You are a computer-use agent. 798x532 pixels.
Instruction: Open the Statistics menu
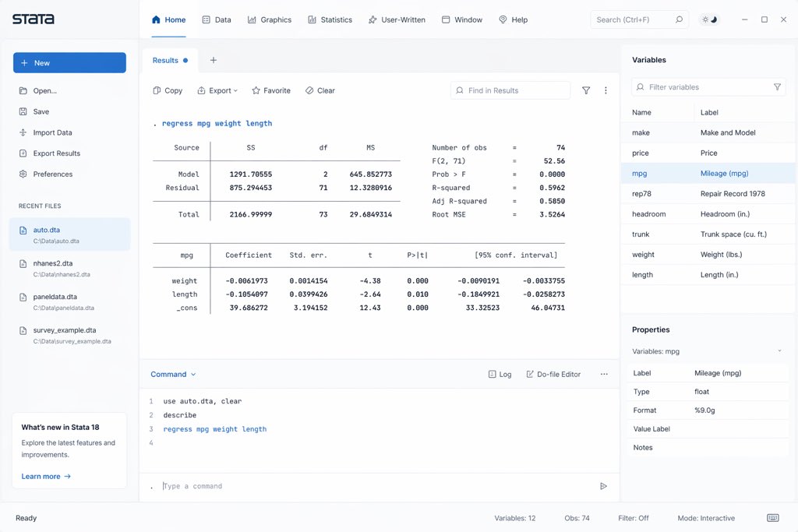tap(330, 19)
